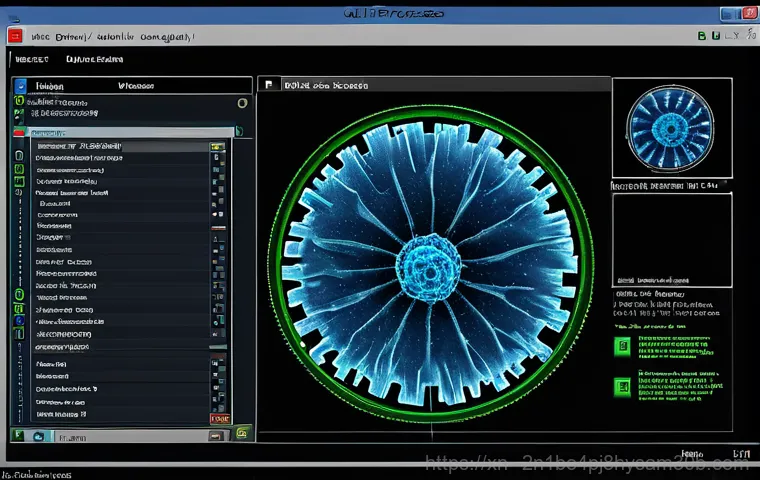Click the small dark button at the input field's right end
760x480 pixels.
coord(216,437)
